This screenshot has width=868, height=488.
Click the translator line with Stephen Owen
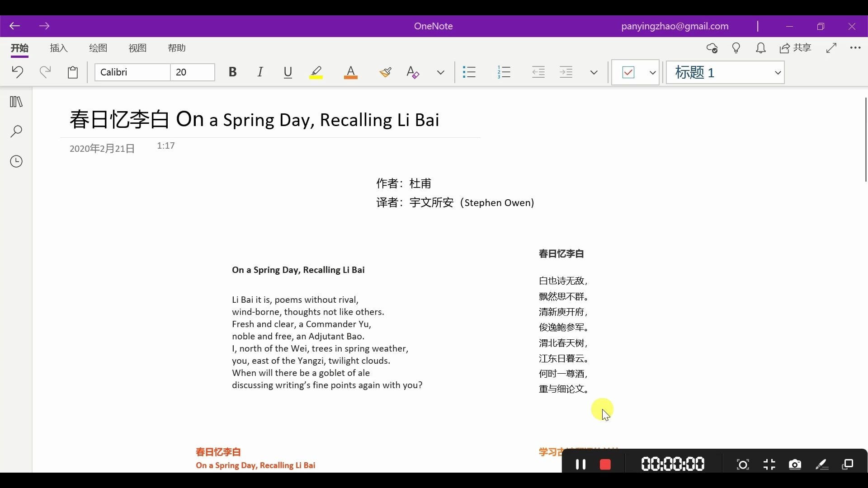pyautogui.click(x=455, y=203)
